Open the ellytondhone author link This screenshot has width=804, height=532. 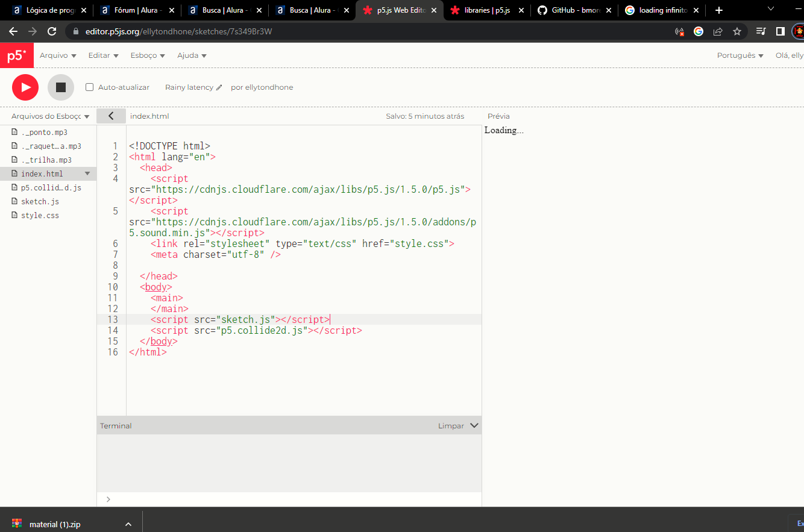[x=269, y=87]
